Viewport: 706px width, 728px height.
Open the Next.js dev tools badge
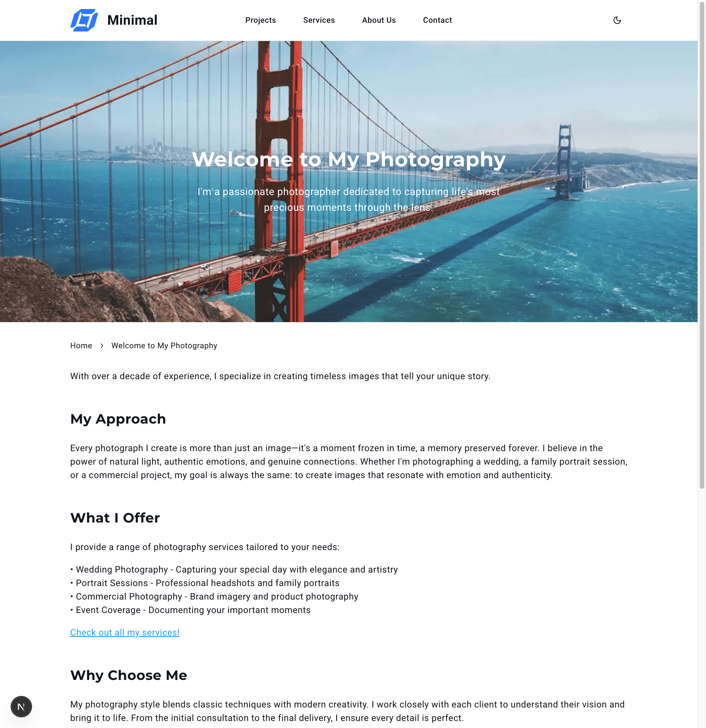[x=21, y=706]
